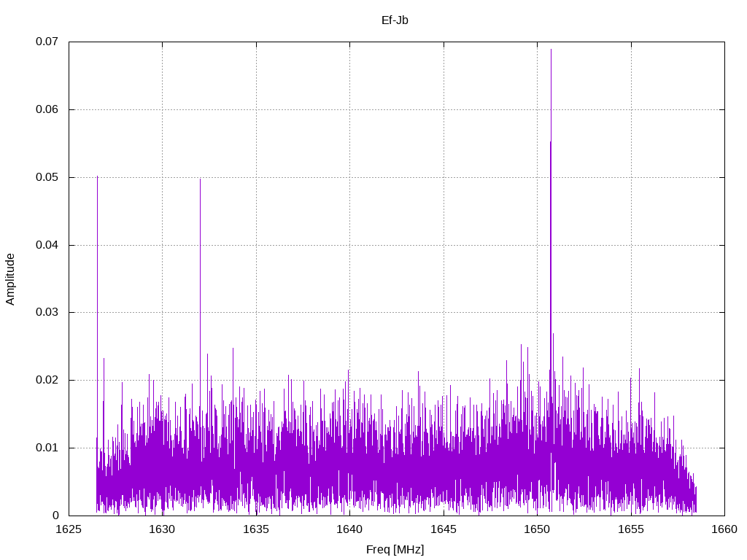This screenshot has width=747, height=560.
Task: Click x-axis tick label 1625
Action: [69, 529]
